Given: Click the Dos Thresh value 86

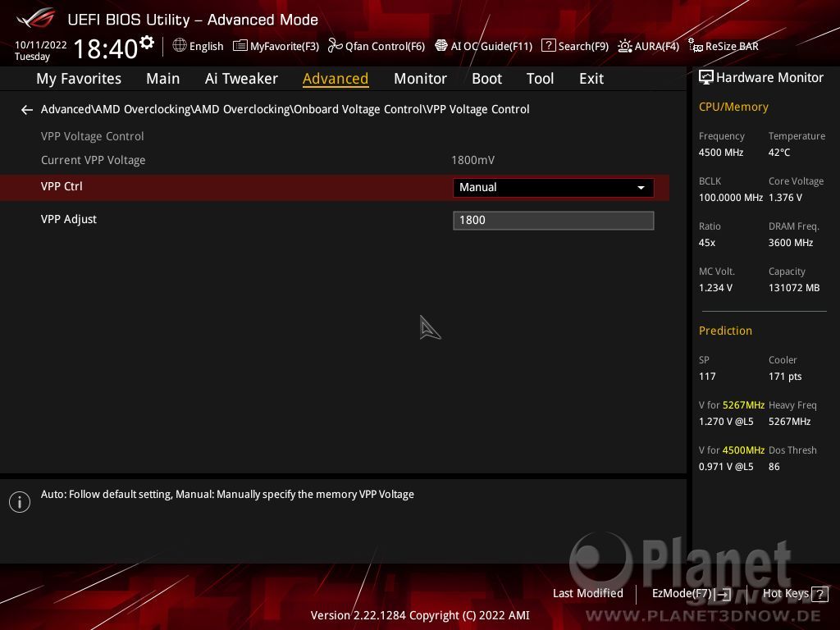Looking at the screenshot, I should pyautogui.click(x=774, y=467).
